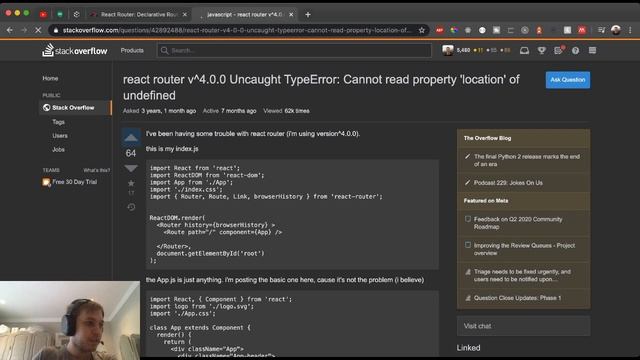This screenshot has width=640, height=360.
Task: Select Stack Overflow in the sidebar
Action: [x=75, y=108]
